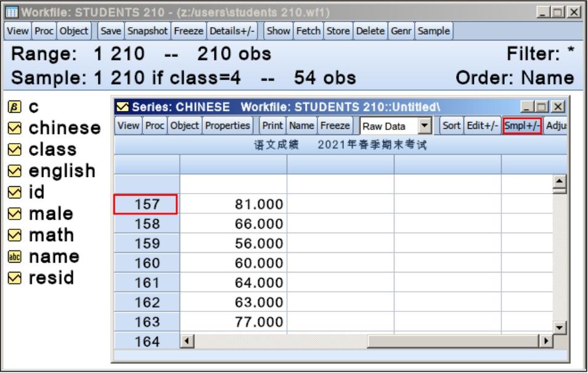Select the row 157 observation cell
Image resolution: width=588 pixels, height=373 pixels.
click(146, 204)
